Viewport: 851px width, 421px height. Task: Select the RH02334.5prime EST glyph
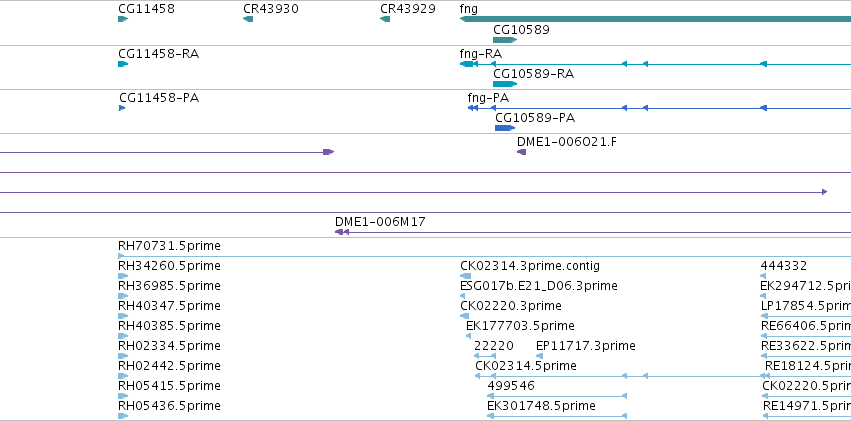pos(123,356)
